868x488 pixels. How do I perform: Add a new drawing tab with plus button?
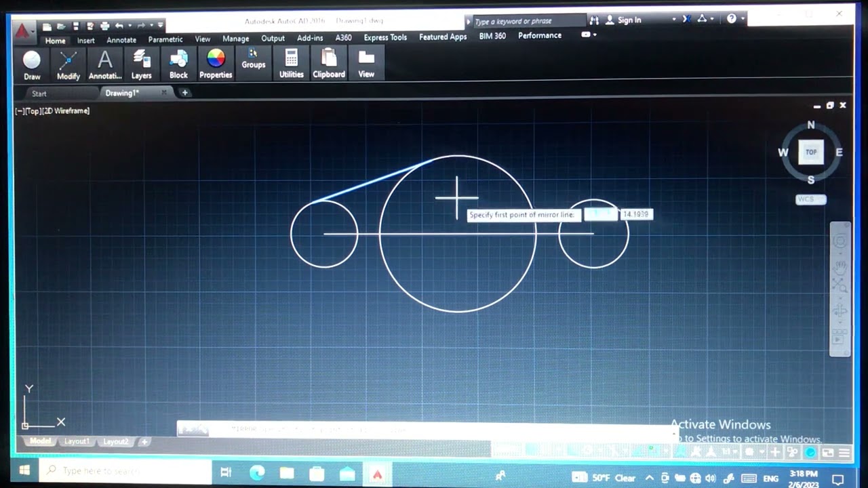184,93
